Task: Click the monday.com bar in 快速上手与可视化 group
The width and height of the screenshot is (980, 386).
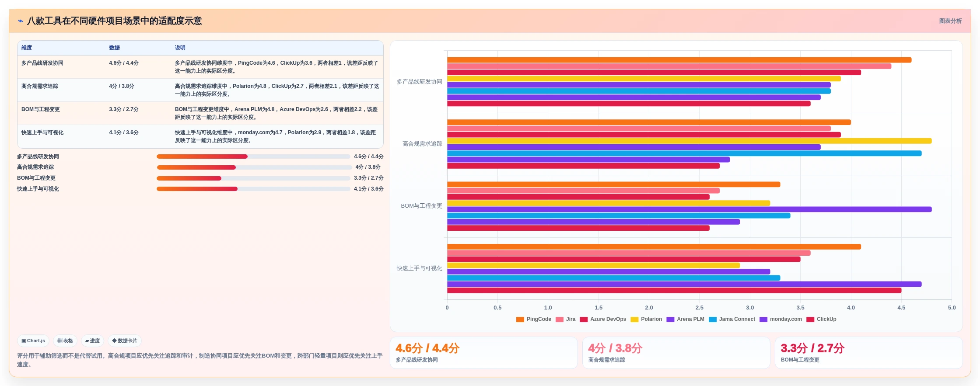Action: [684, 284]
